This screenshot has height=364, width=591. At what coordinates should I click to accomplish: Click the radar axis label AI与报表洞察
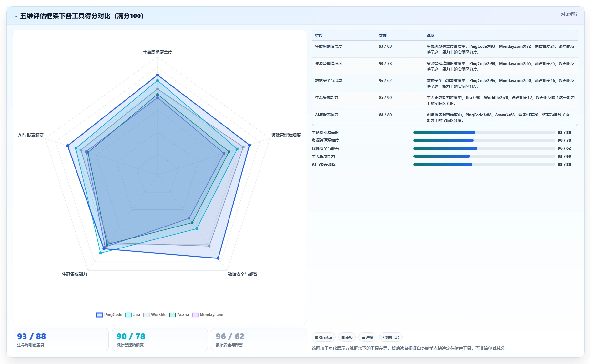click(x=31, y=135)
